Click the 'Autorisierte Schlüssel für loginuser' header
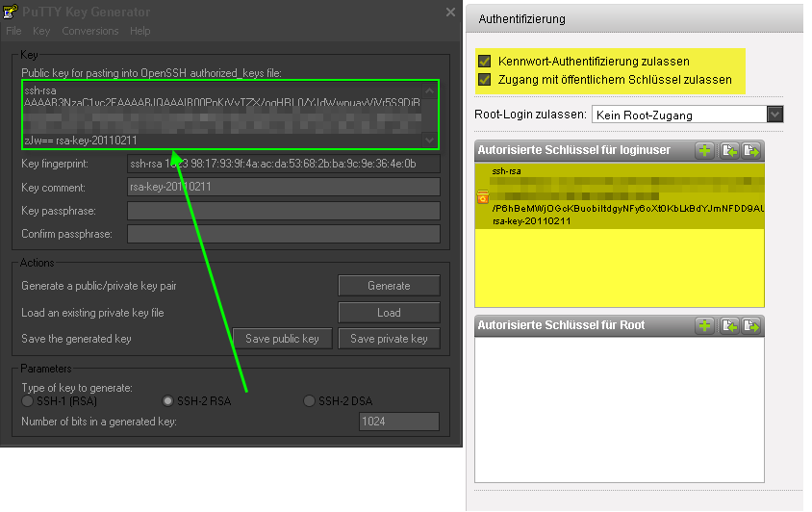The height and width of the screenshot is (512, 812). pos(573,150)
